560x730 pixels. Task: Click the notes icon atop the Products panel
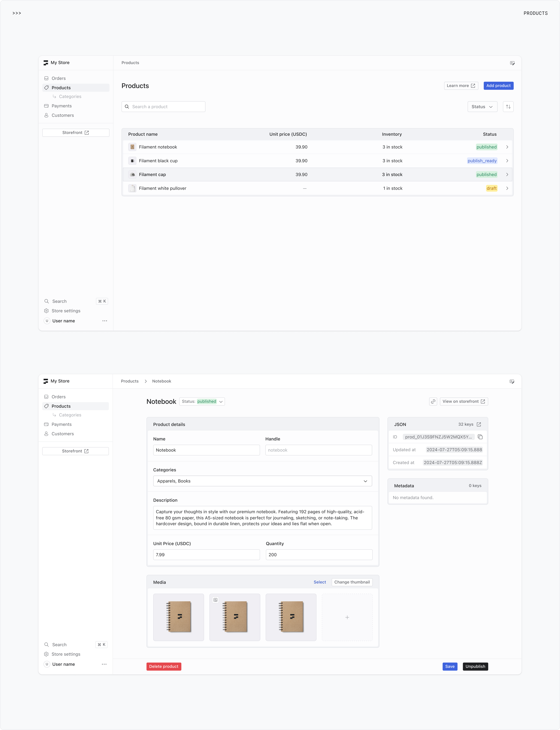[x=512, y=63]
